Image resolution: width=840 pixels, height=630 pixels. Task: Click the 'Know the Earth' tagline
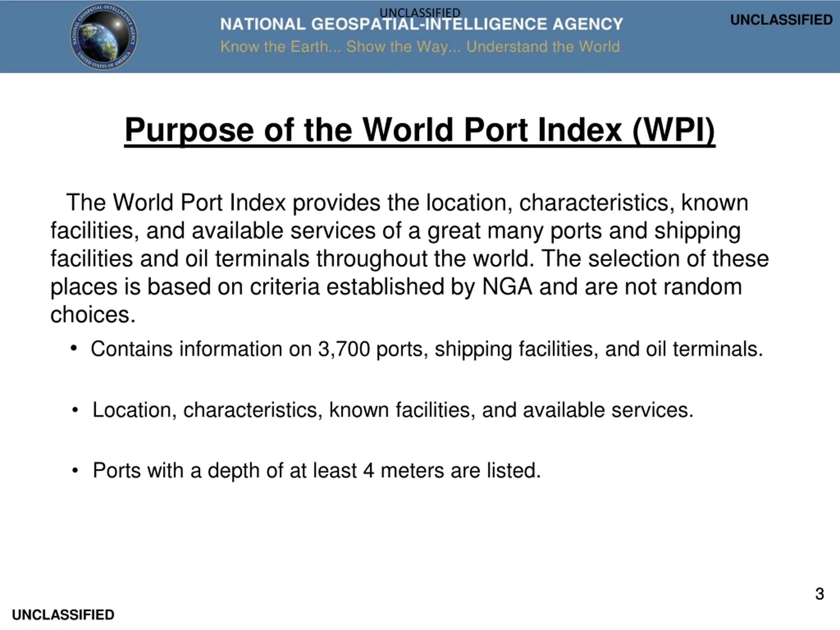[420, 47]
